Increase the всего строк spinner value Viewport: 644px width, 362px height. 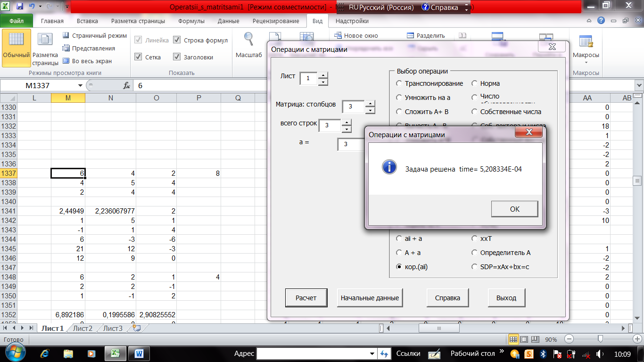pos(347,122)
